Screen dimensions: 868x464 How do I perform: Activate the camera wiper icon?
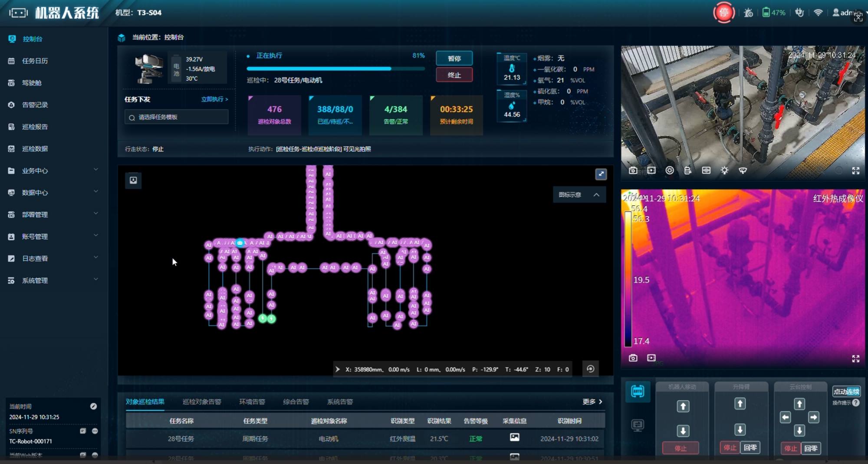point(743,171)
